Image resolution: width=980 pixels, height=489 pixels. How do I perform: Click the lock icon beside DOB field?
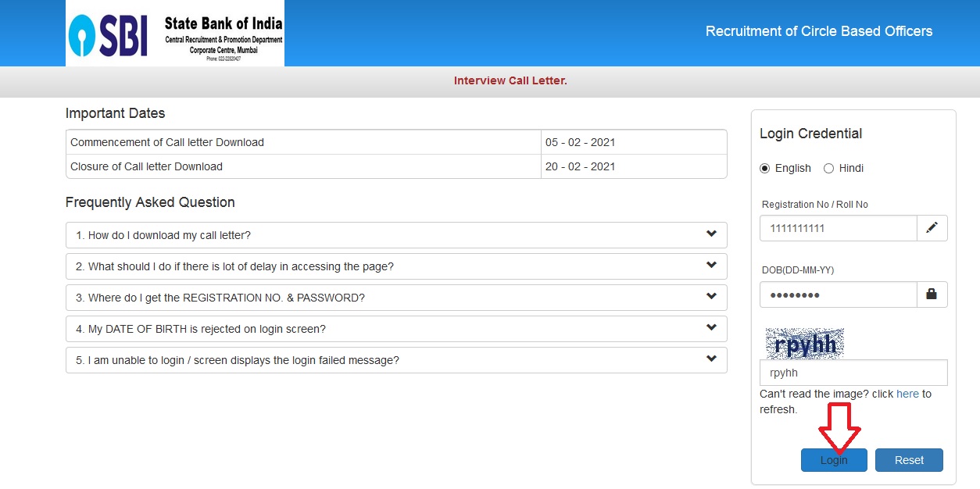click(x=932, y=294)
